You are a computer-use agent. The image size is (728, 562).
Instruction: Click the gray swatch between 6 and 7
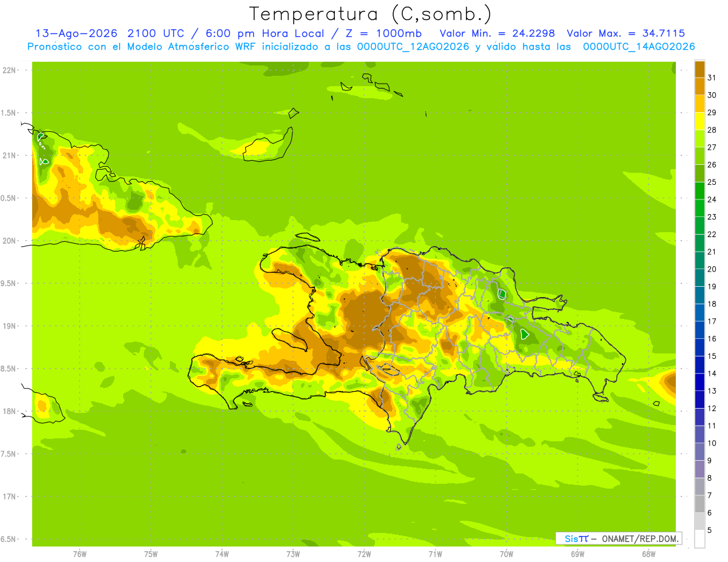699,504
